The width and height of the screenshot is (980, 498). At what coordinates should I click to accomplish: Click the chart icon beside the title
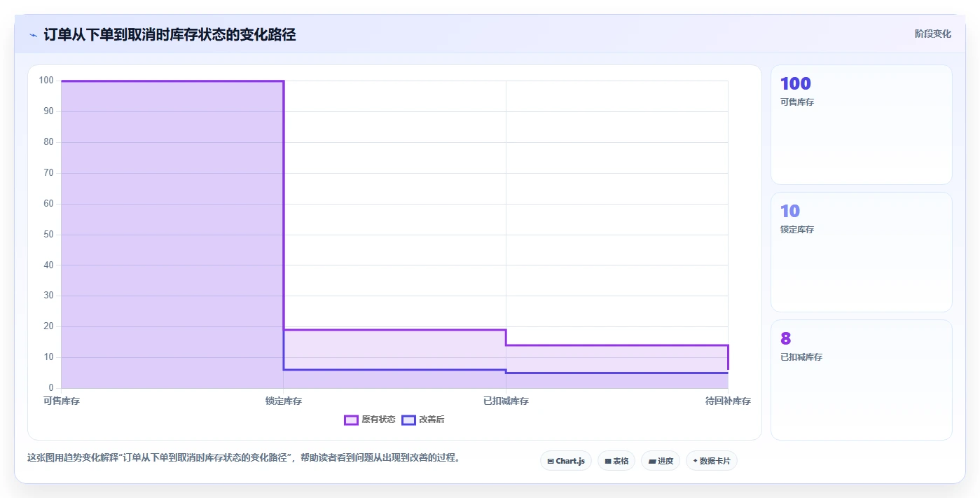(33, 35)
